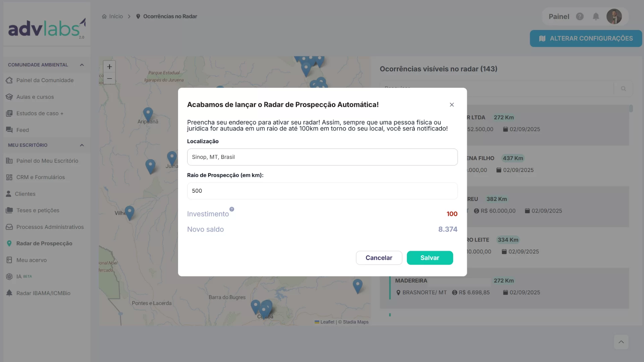
Task: Click the Início home breadcrumb link
Action: [x=113, y=16]
